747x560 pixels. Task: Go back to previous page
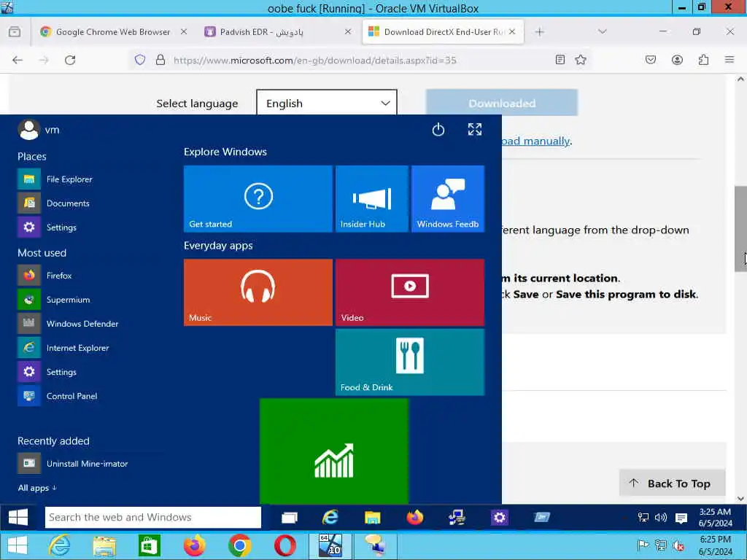[18, 60]
